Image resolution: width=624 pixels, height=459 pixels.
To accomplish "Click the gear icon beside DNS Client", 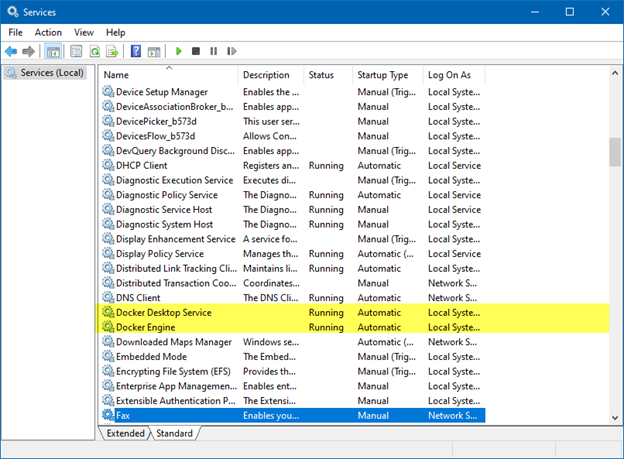I will tap(108, 297).
